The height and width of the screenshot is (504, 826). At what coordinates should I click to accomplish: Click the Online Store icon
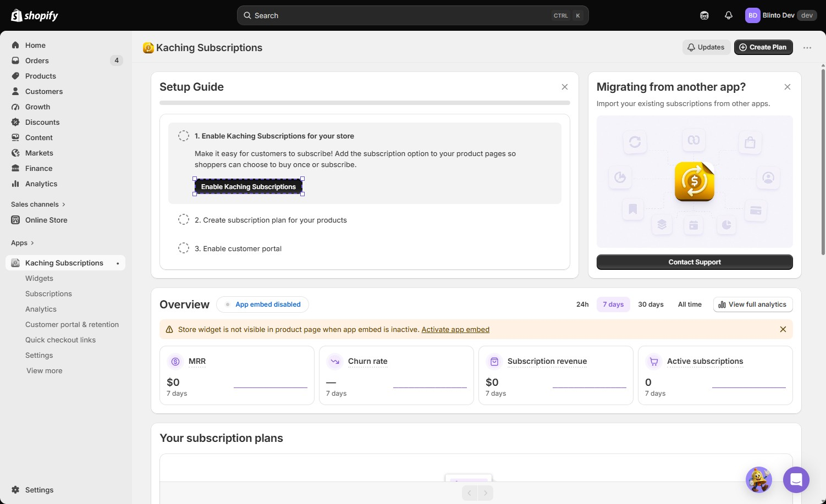[x=15, y=220]
